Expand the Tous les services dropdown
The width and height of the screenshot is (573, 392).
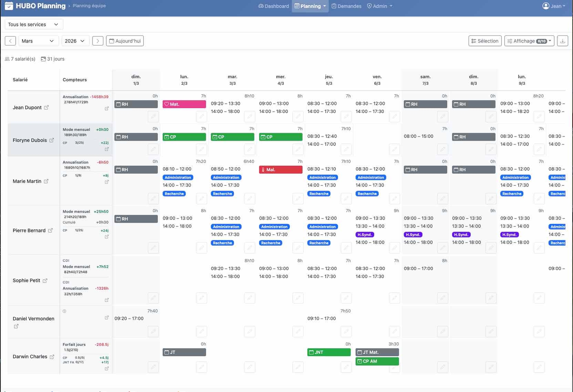point(34,25)
